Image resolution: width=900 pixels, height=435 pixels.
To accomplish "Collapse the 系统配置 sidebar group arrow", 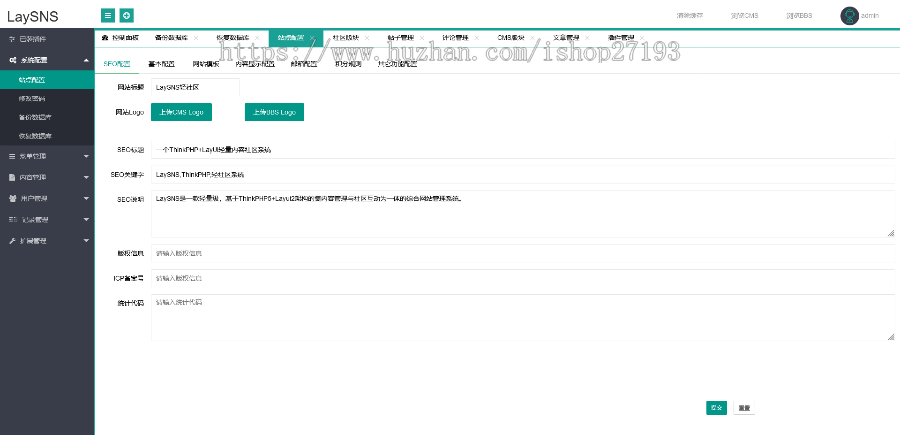I will click(86, 60).
